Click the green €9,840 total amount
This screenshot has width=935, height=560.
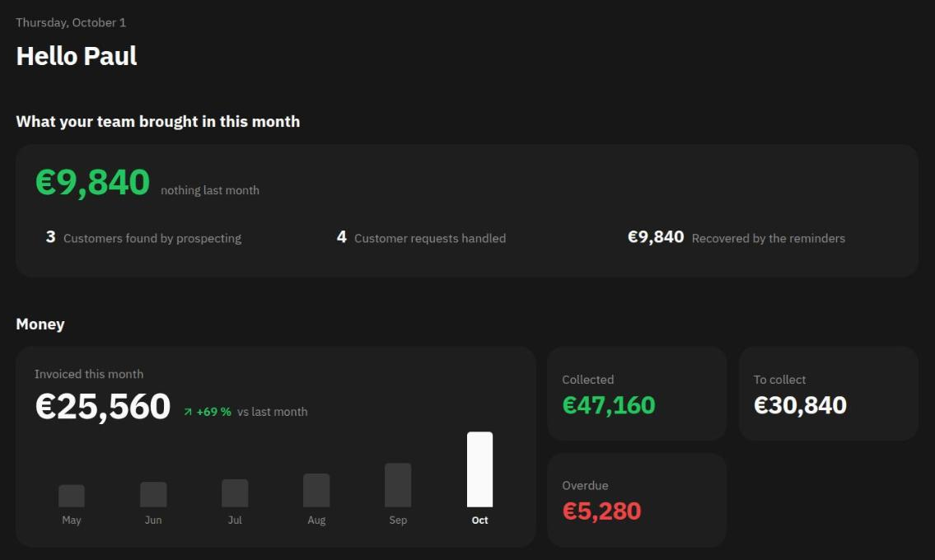(x=92, y=183)
